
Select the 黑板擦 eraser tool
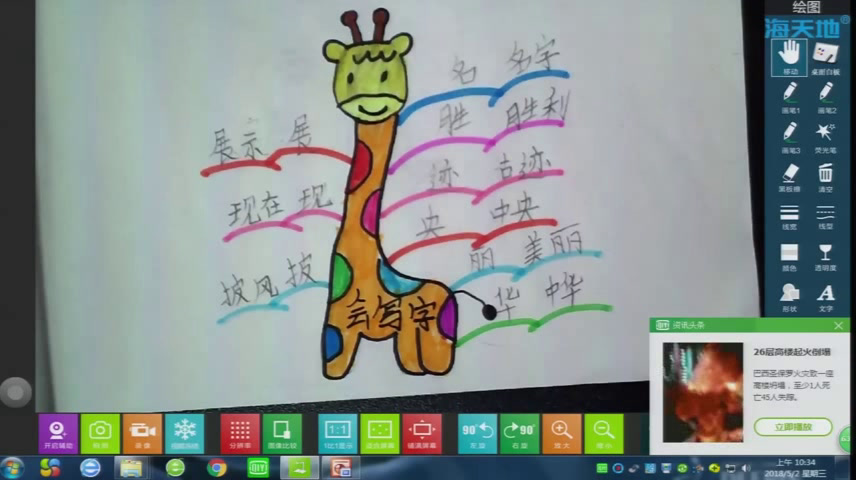click(790, 174)
